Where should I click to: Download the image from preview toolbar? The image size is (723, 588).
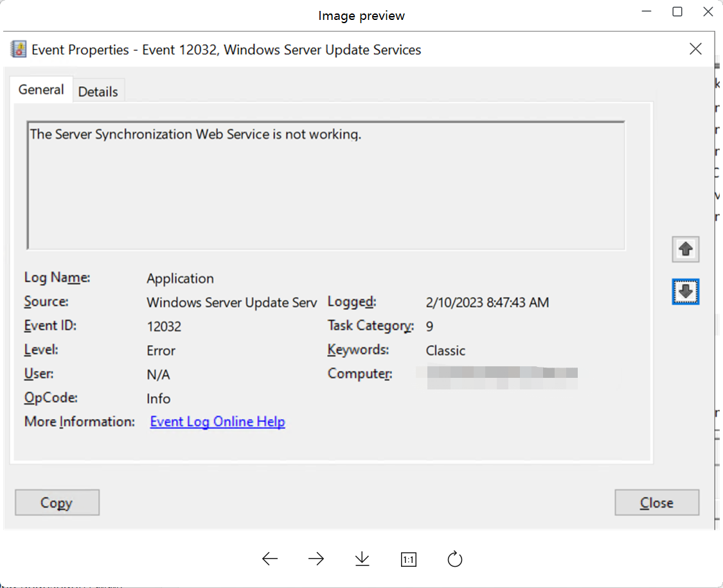coord(362,559)
